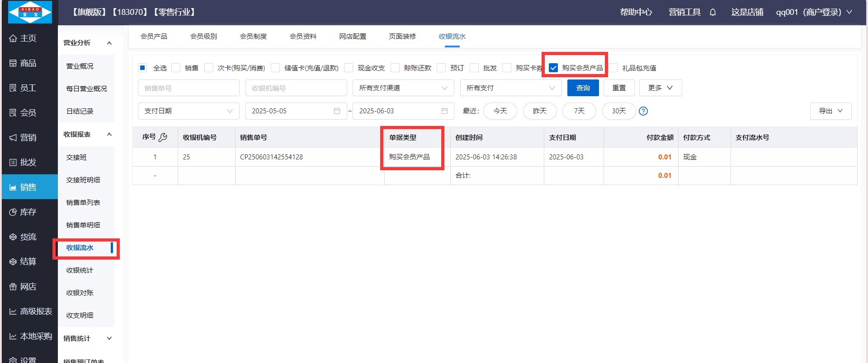Toggle the 全选 select-all checkbox
Image resolution: width=868 pixels, height=363 pixels.
tap(142, 68)
